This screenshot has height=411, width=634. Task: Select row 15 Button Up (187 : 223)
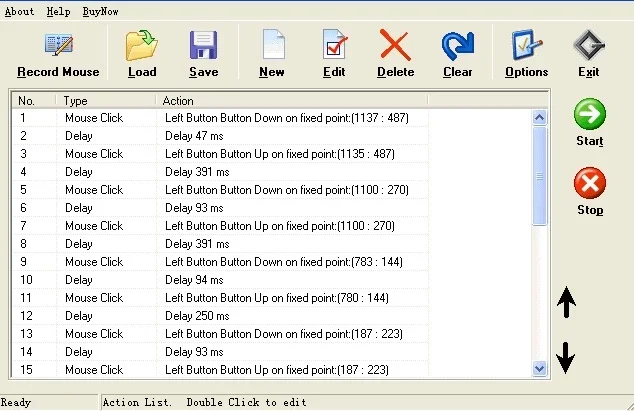[x=220, y=370]
